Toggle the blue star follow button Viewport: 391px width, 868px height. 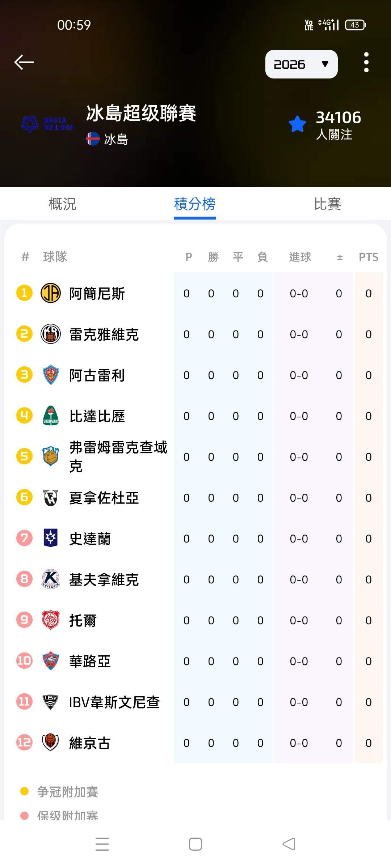tap(298, 124)
